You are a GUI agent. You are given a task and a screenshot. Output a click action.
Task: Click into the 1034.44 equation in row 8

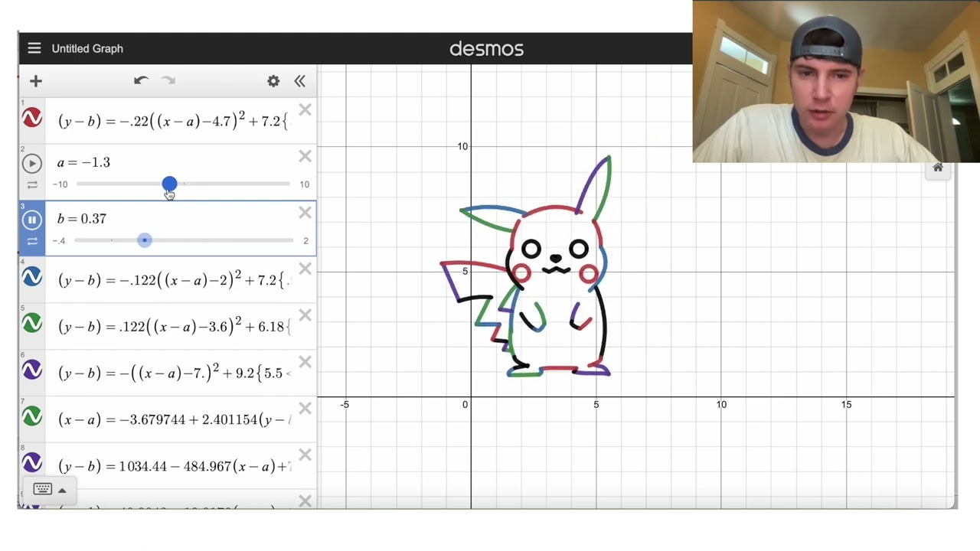pyautogui.click(x=174, y=466)
